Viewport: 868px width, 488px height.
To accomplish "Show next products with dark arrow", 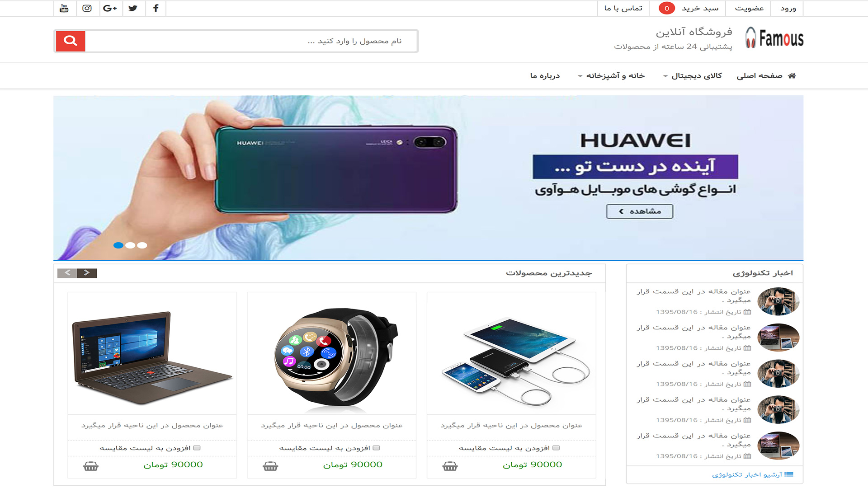I will click(87, 273).
